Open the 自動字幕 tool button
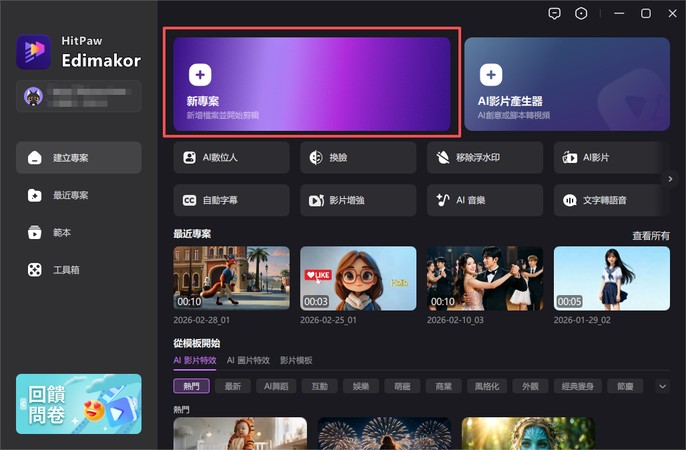The image size is (686, 450). 231,200
